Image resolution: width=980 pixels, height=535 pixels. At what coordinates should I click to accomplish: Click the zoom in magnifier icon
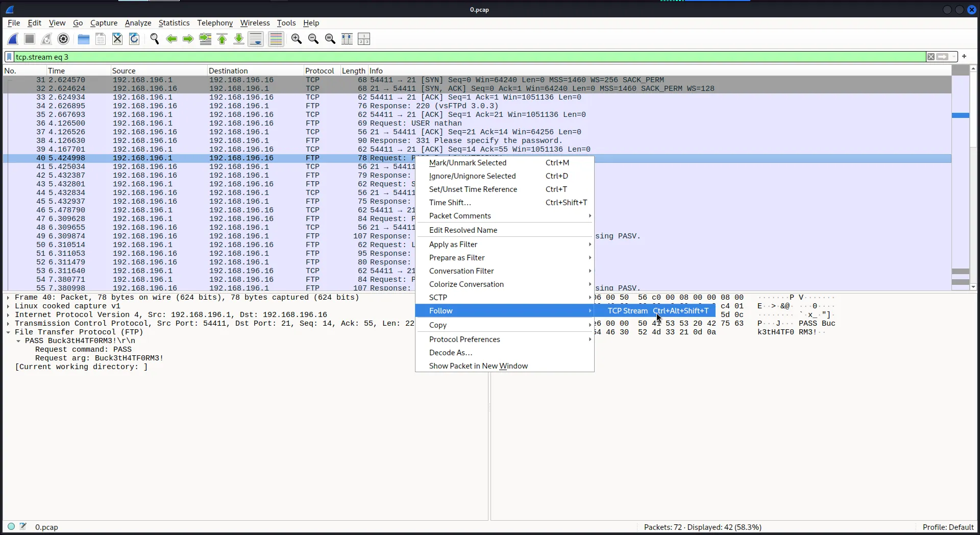click(296, 39)
